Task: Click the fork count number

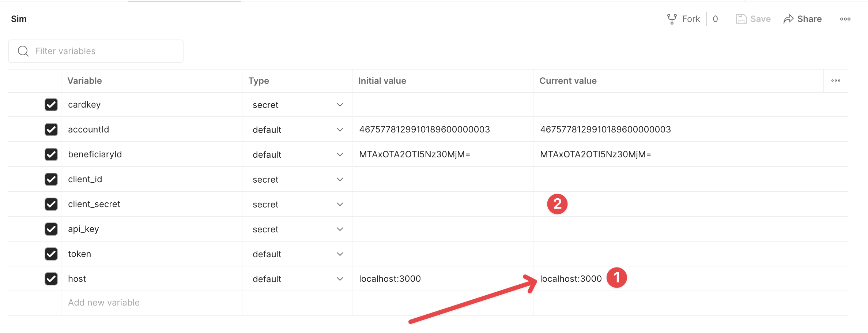Action: click(715, 19)
